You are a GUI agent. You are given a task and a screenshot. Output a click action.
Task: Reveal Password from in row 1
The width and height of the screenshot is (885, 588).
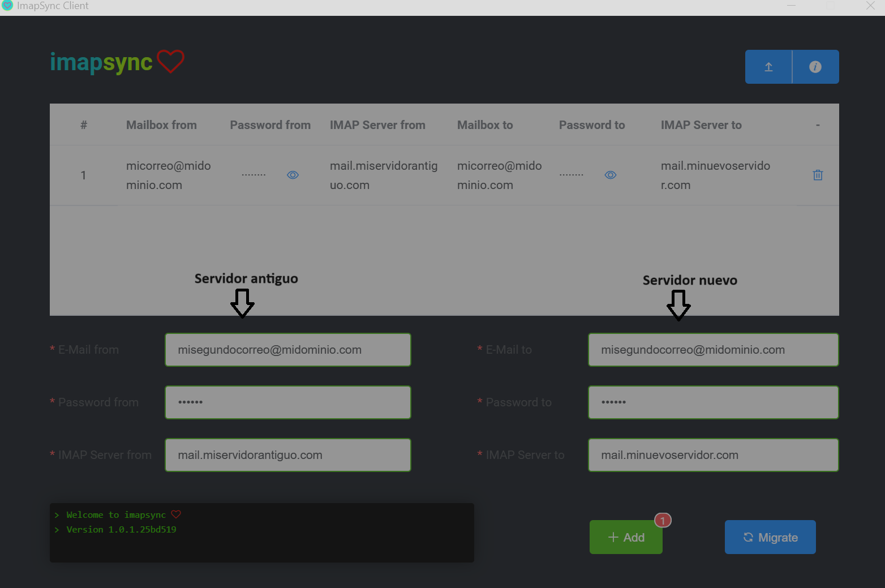click(293, 175)
